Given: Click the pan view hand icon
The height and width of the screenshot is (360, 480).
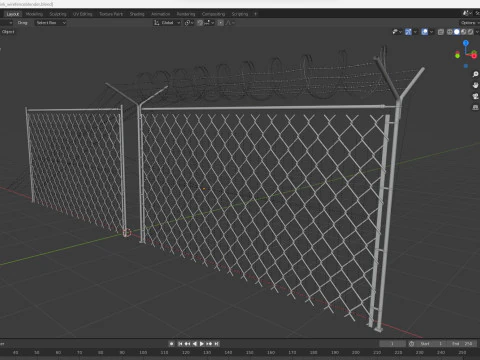Looking at the screenshot, I should [475, 85].
